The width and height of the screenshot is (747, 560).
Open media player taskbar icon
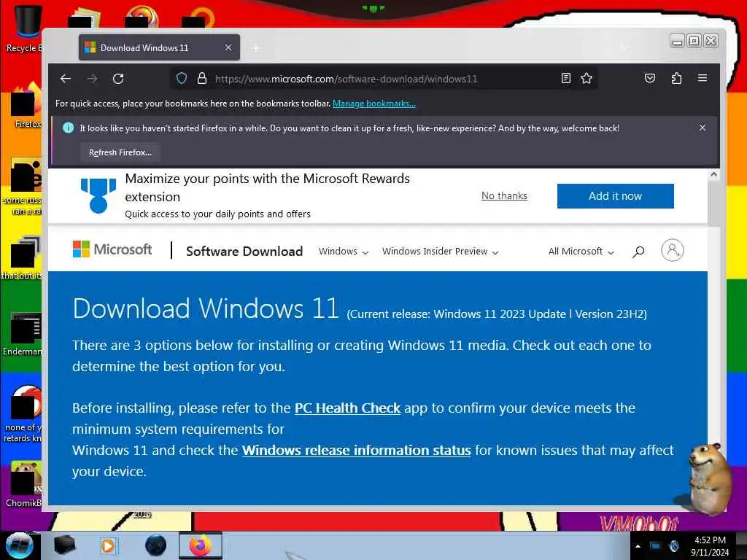tap(109, 545)
